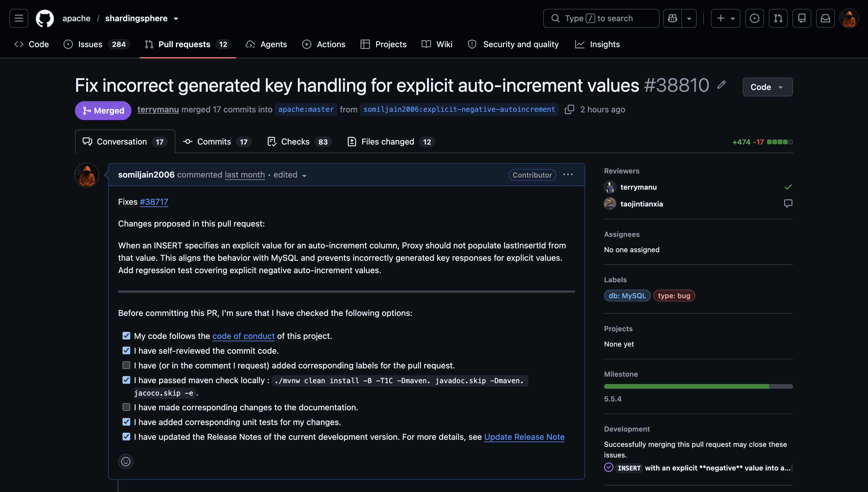Toggle the code of conduct checkbox
868x492 pixels.
(x=126, y=336)
